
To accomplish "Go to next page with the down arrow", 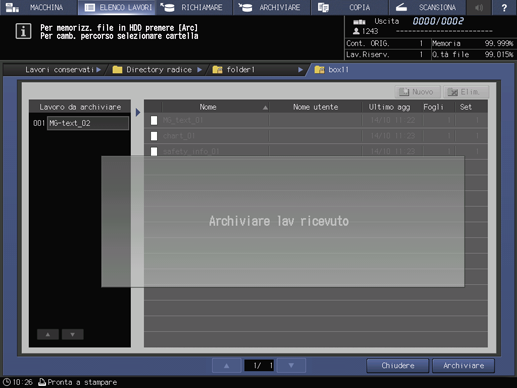I will pyautogui.click(x=291, y=366).
